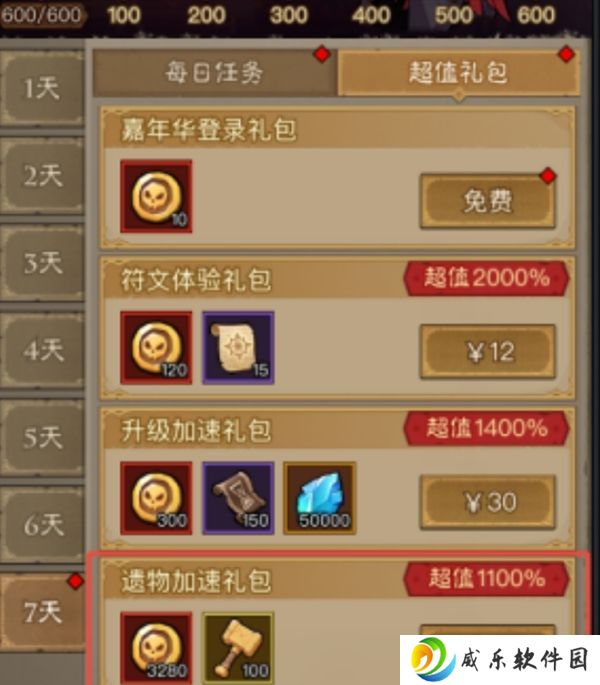Tap the 300 skull coin icon
The height and width of the screenshot is (685, 600).
(x=156, y=498)
